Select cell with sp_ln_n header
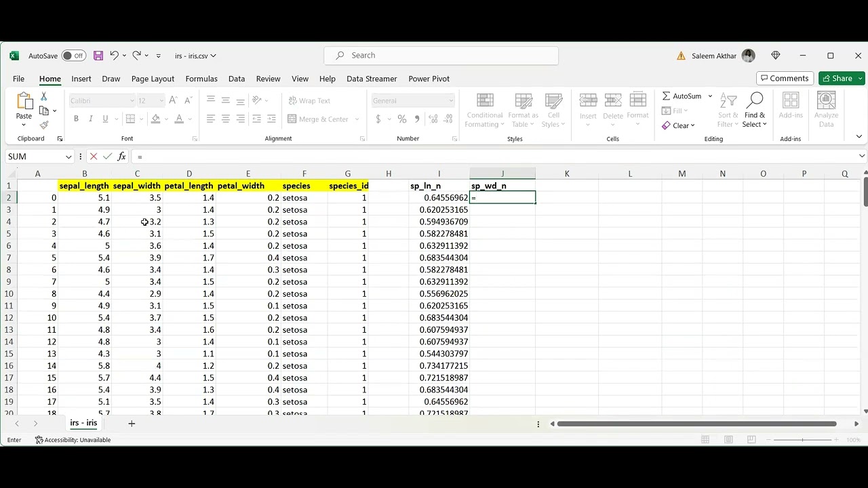Image resolution: width=868 pixels, height=488 pixels. click(x=439, y=186)
